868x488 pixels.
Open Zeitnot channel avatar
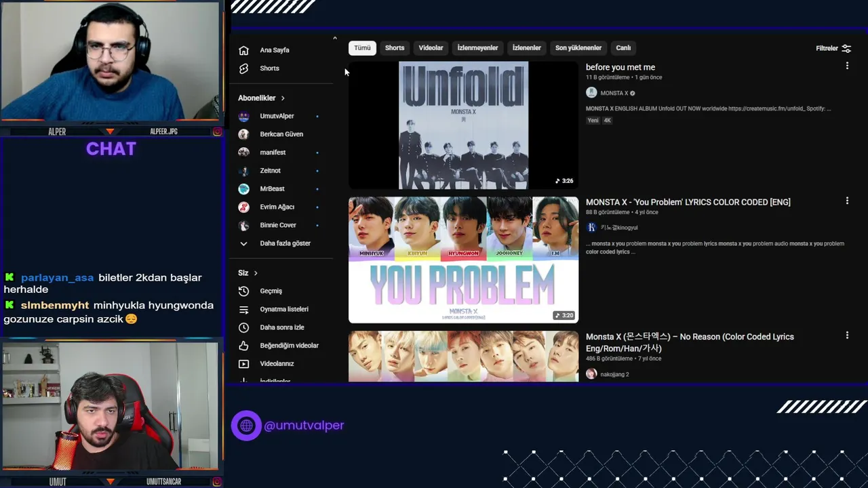[x=244, y=171]
